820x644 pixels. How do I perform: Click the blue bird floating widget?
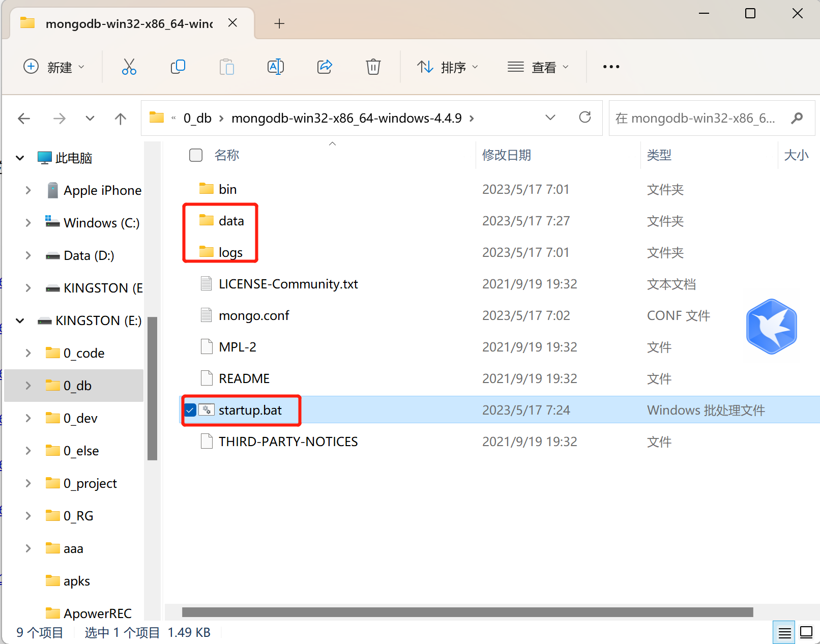point(771,327)
